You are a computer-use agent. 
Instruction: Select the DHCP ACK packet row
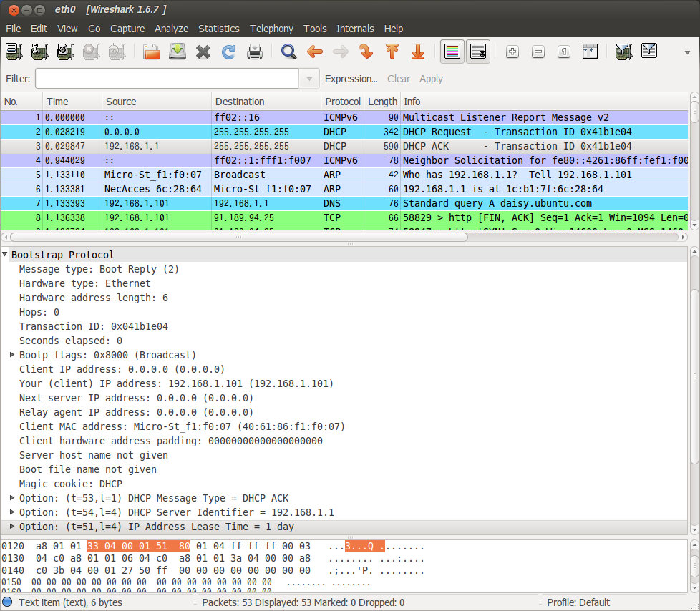click(x=344, y=147)
